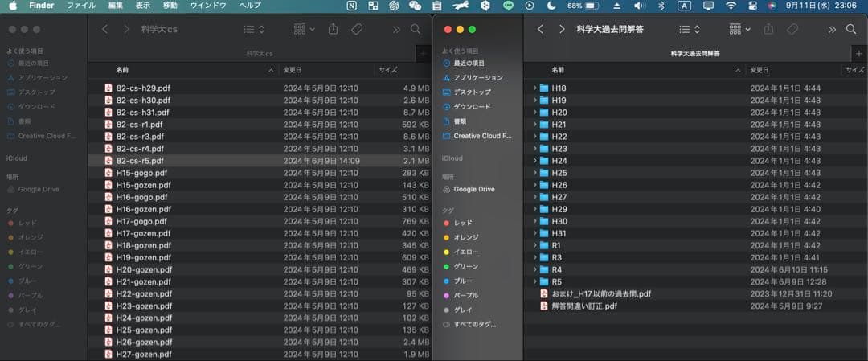Screen dimensions: 868x361
Task: Open Wi-Fi status in menu bar
Action: coord(731,6)
